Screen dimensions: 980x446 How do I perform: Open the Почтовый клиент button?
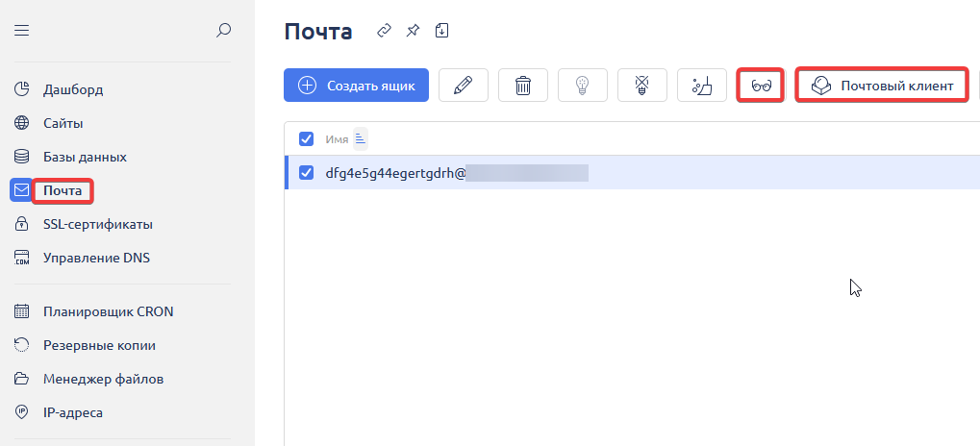(882, 86)
